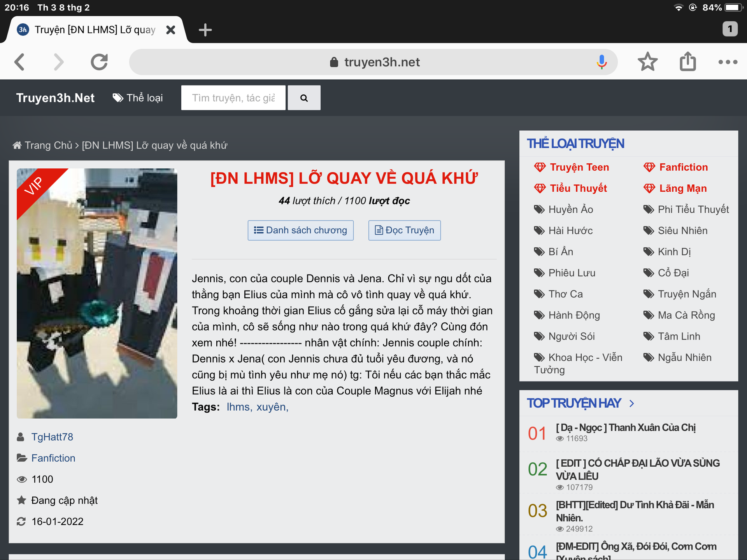Image resolution: width=747 pixels, height=560 pixels.
Task: Open Danh sách chương chapter list
Action: pos(300,230)
